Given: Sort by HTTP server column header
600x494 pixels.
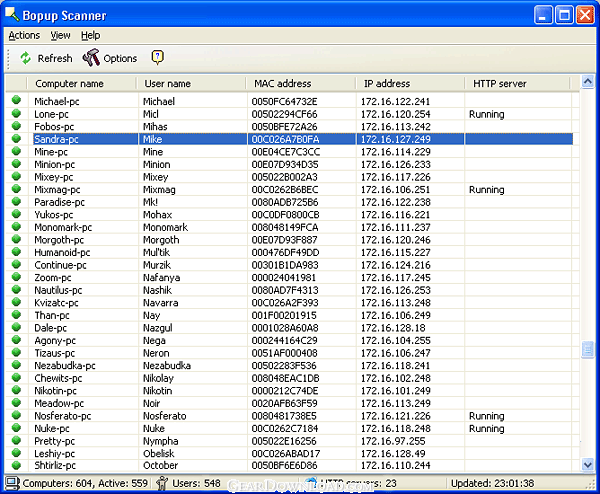Looking at the screenshot, I should (x=518, y=83).
